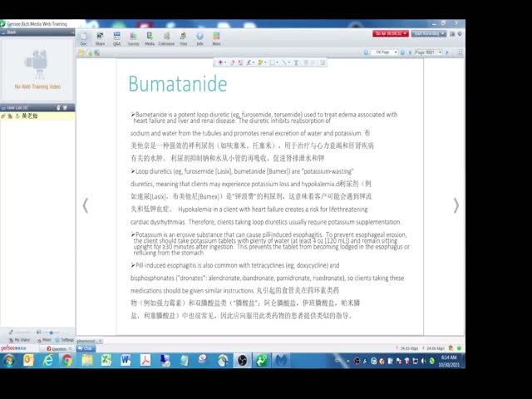Open Google Chrome from taskbar

point(67,360)
